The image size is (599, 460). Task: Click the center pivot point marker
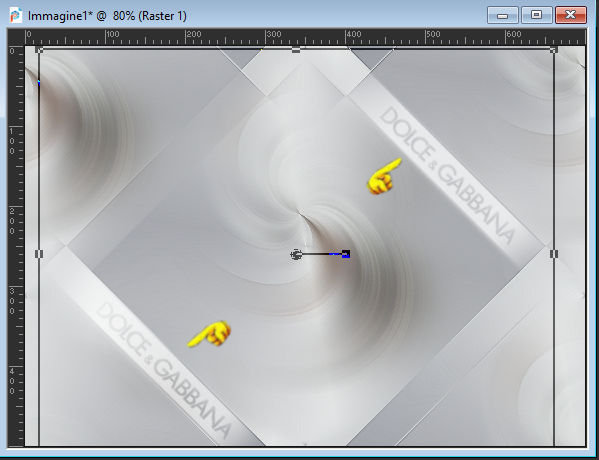[x=296, y=254]
